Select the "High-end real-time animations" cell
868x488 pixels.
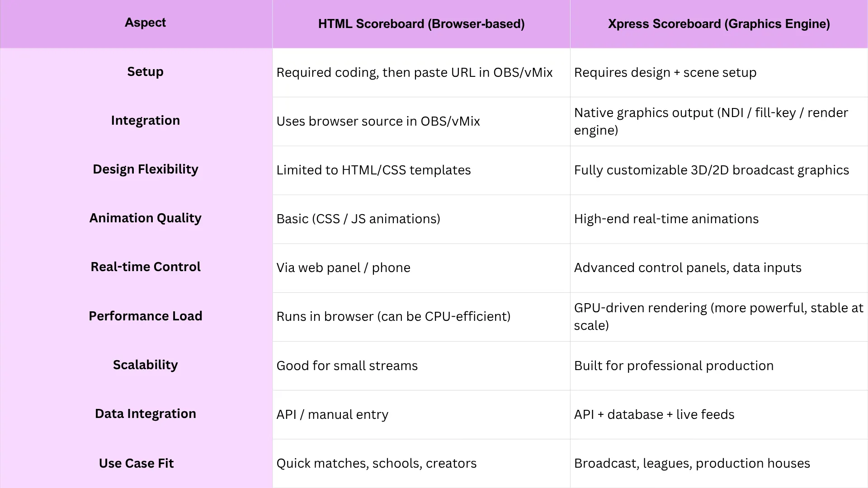click(x=666, y=219)
